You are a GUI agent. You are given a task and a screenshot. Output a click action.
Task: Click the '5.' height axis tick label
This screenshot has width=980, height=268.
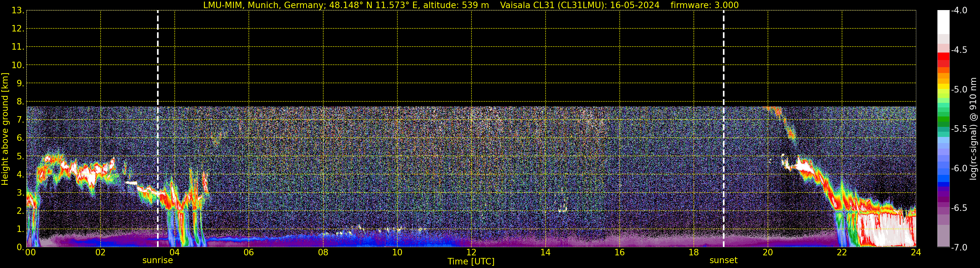click(x=20, y=156)
